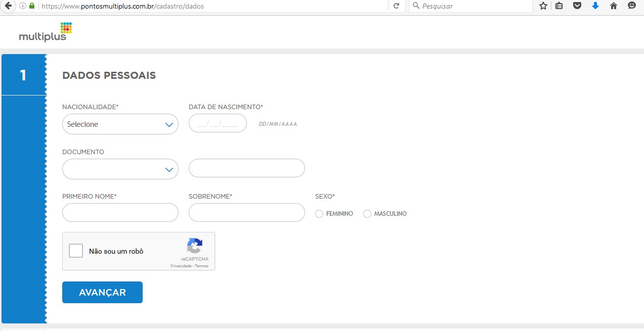Image resolution: width=644 pixels, height=331 pixels.
Task: Click the step 1 Dados Pessoais tab
Action: click(23, 75)
